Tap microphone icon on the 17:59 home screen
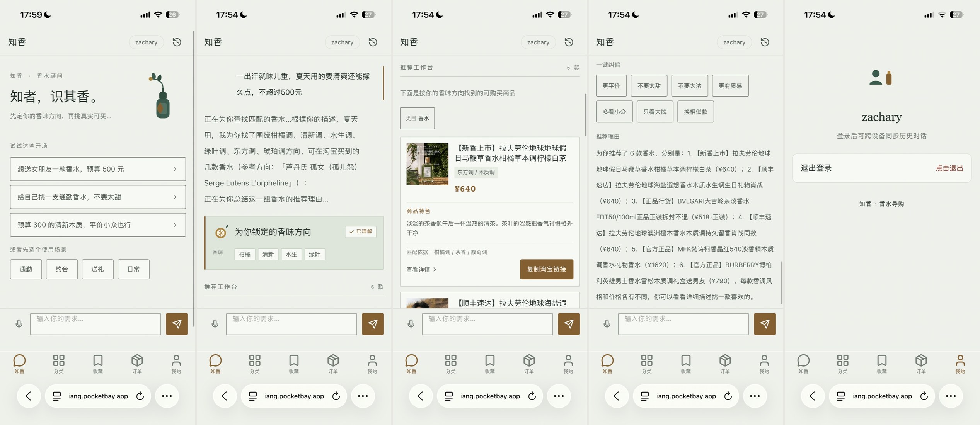This screenshot has height=425, width=980. [19, 324]
